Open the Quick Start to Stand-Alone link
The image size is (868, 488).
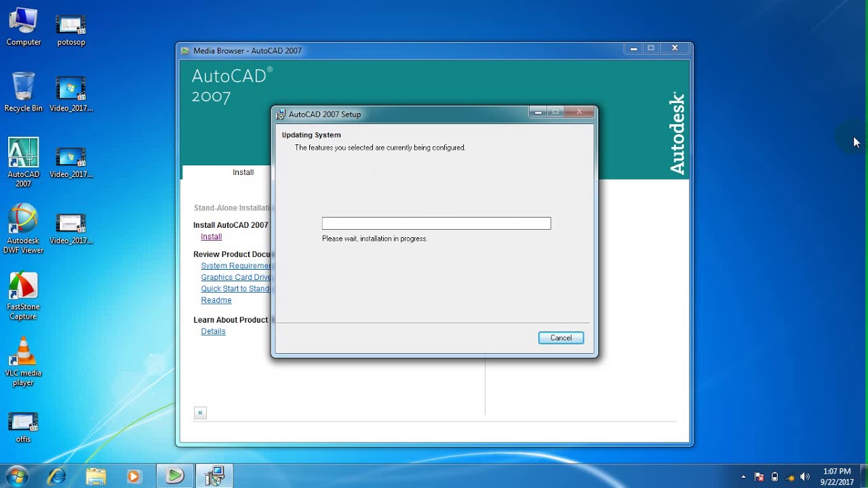[x=236, y=289]
